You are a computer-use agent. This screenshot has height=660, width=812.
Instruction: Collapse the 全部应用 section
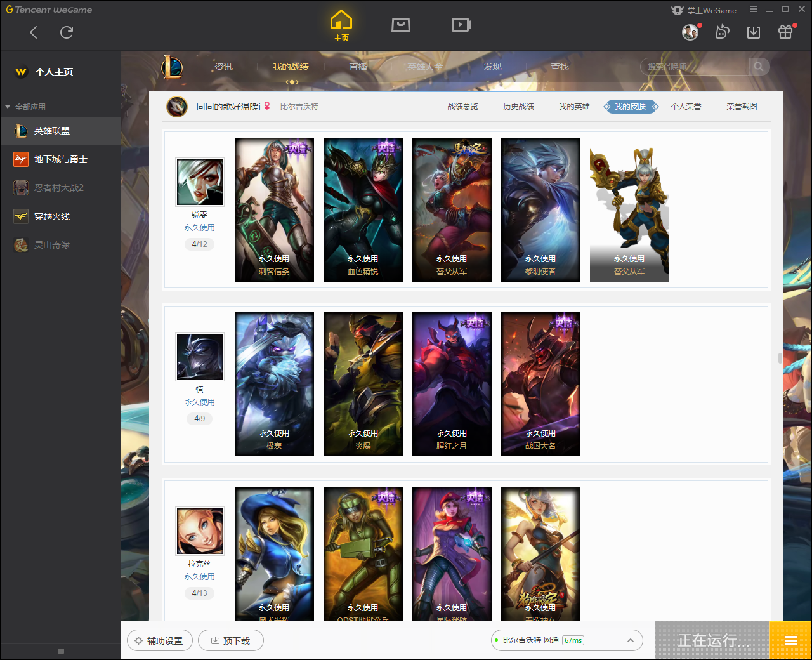coord(25,107)
